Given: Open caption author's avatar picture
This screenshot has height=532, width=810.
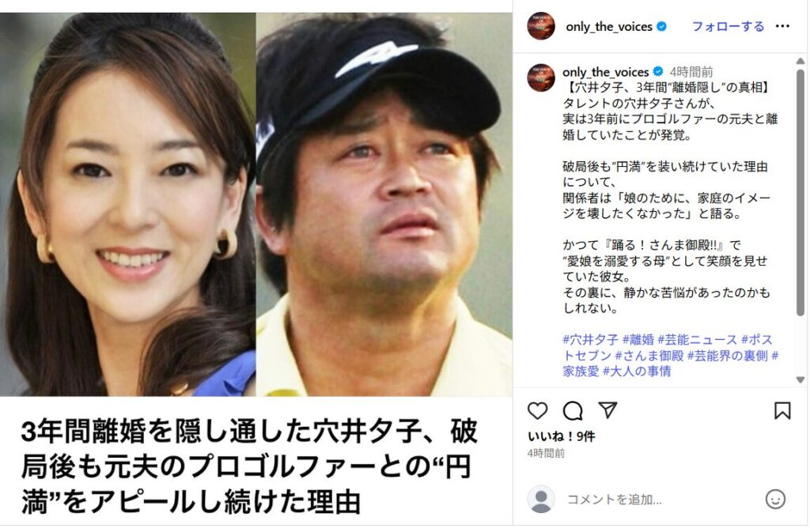Looking at the screenshot, I should pos(540,77).
